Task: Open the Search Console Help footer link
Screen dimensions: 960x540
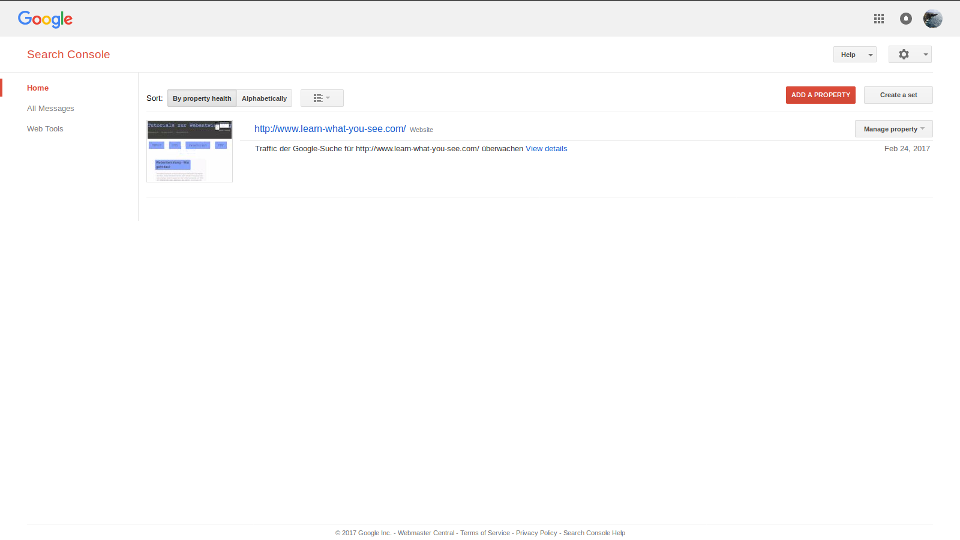Action: pos(594,533)
